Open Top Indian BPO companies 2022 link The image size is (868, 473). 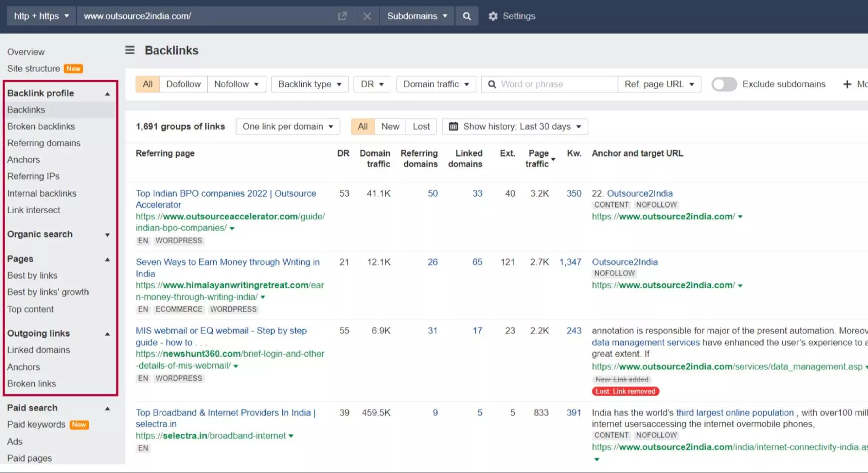[x=226, y=199]
